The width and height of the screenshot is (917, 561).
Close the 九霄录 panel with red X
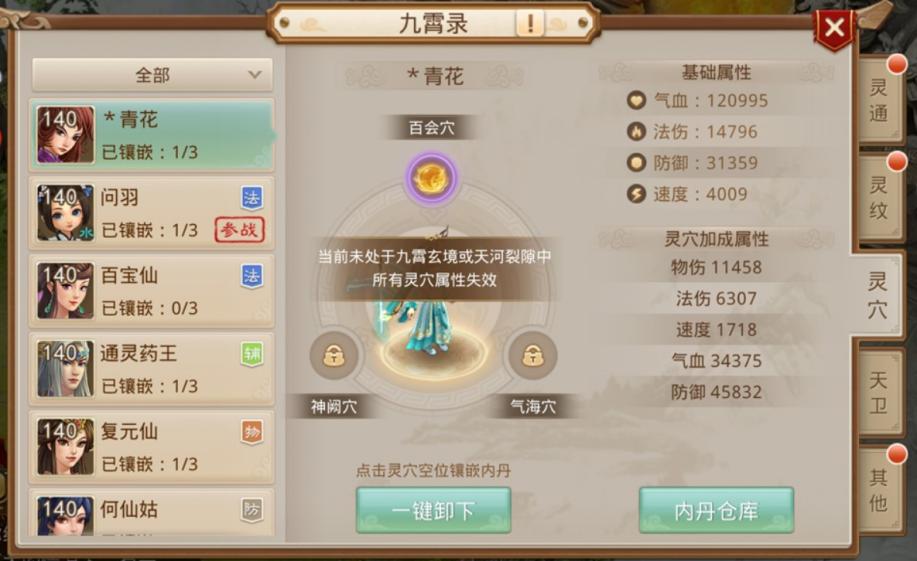[834, 27]
